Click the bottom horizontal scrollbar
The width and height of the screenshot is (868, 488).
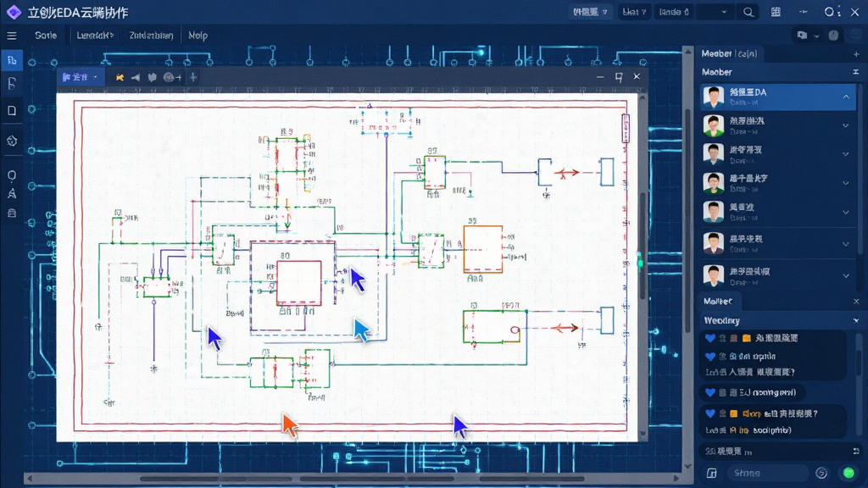pyautogui.click(x=352, y=478)
